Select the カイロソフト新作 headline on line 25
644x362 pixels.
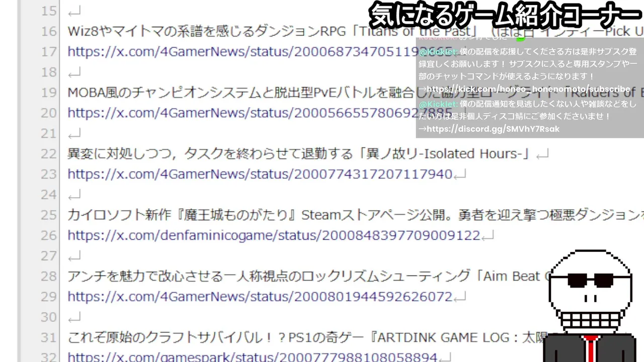pyautogui.click(x=355, y=215)
